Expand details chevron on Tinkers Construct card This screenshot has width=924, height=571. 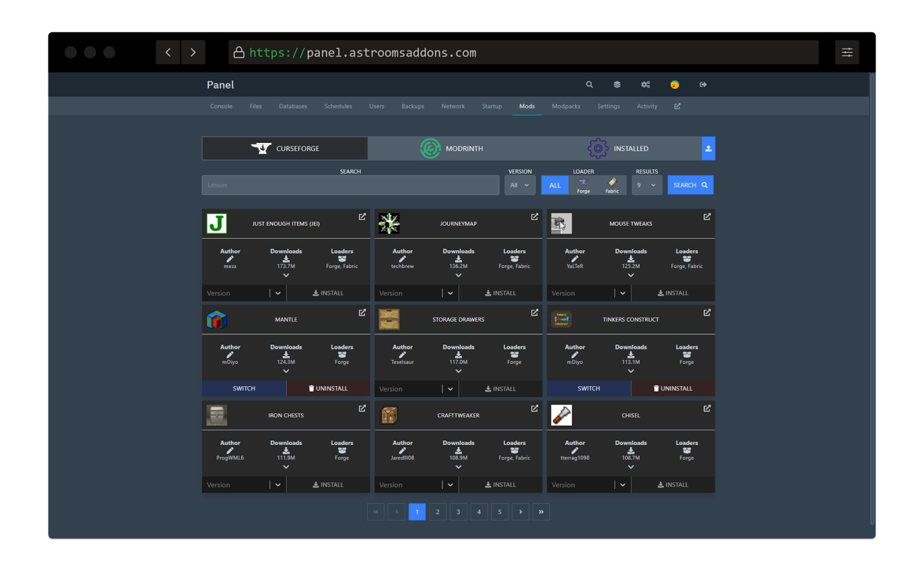click(x=631, y=371)
